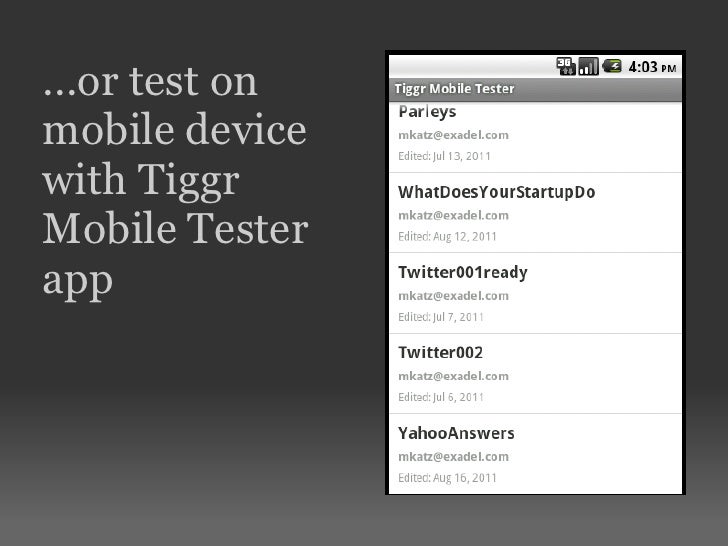Open the YahooAnswers project
The image size is (728, 546).
535,454
